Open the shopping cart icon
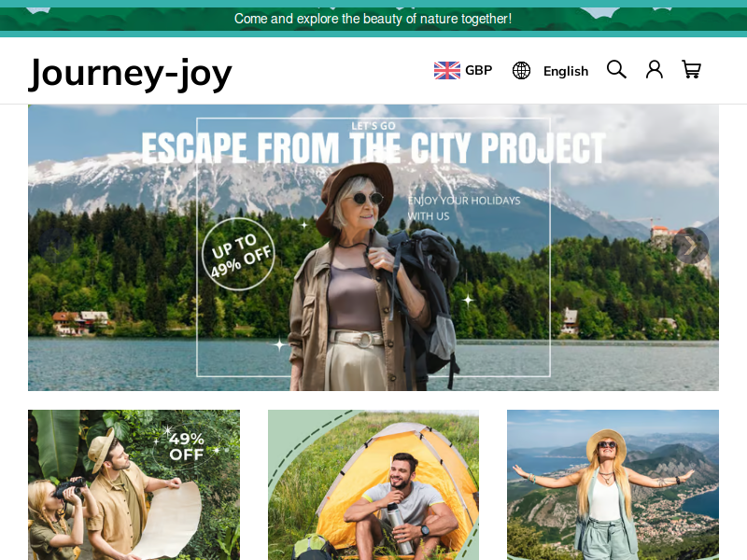This screenshot has height=560, width=747. point(691,69)
